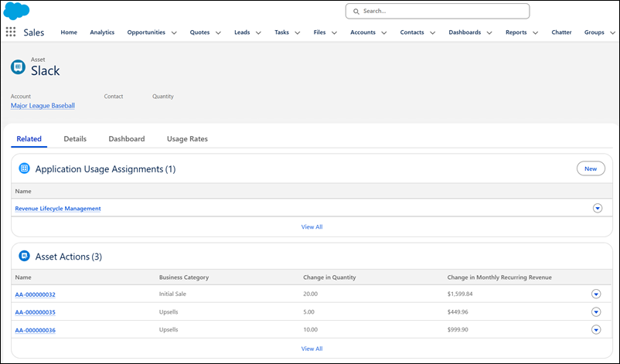Click the magnifier icon in search box
This screenshot has width=620, height=364.
[x=356, y=12]
